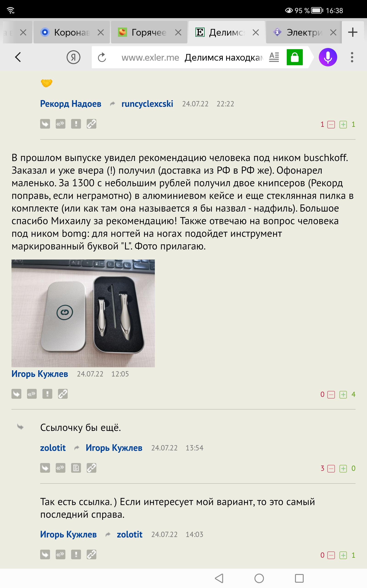
Task: Copy link of zolotit's 13:54 comment
Action: coord(92,468)
